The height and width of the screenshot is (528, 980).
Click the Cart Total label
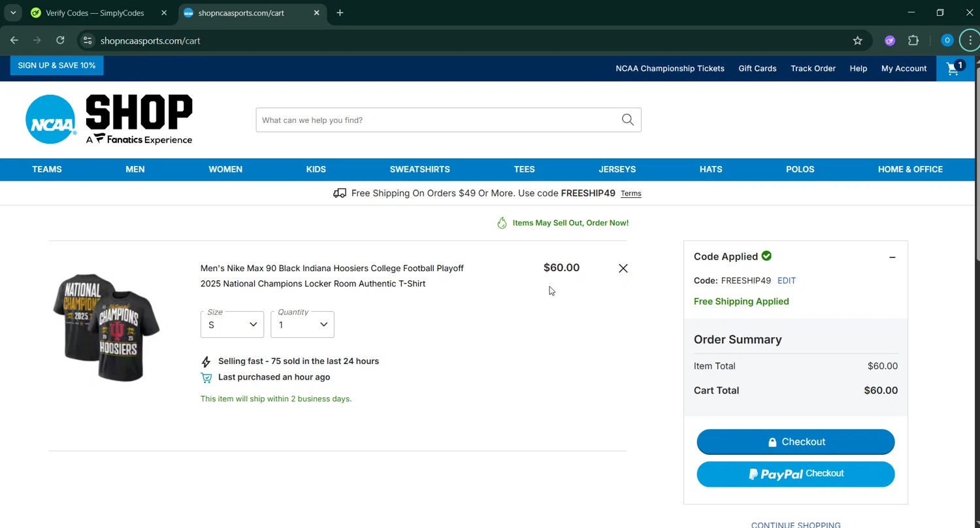tap(717, 390)
